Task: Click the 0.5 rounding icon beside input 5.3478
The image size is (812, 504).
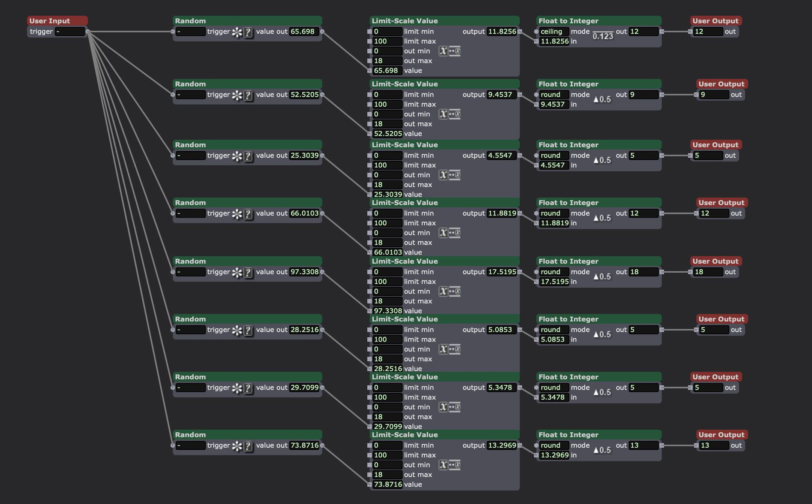Action: click(602, 392)
